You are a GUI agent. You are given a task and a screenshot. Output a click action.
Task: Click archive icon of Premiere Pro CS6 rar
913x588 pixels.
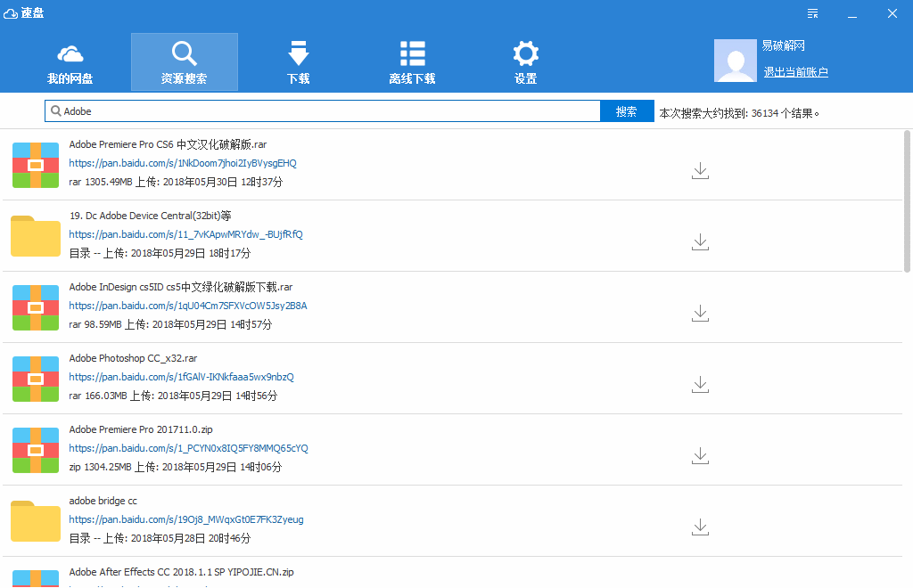pyautogui.click(x=36, y=165)
